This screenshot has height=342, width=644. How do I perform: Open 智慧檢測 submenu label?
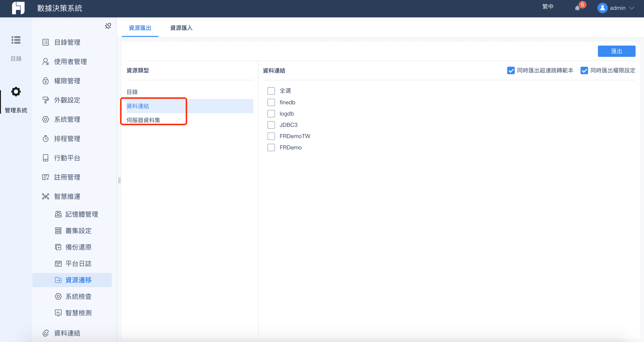tap(79, 313)
